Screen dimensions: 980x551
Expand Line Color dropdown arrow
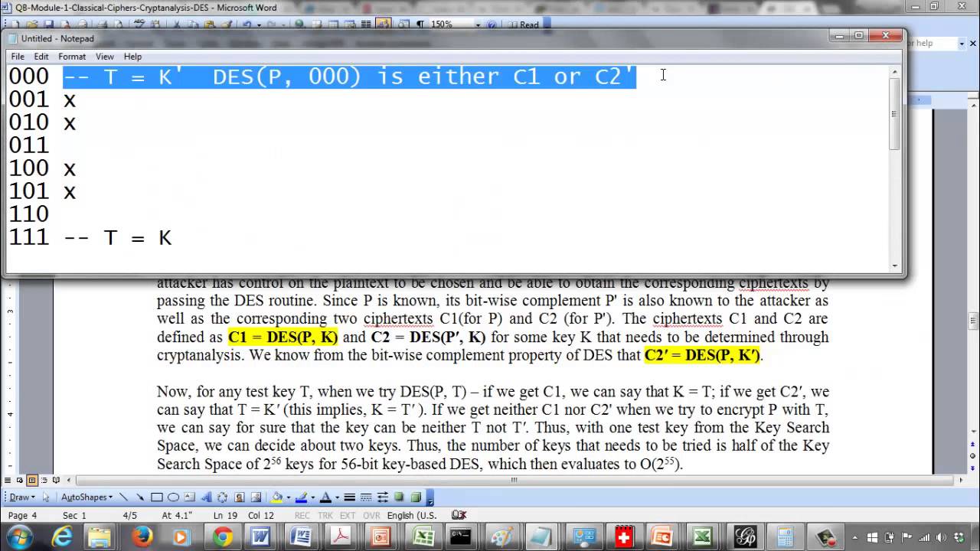pos(312,497)
